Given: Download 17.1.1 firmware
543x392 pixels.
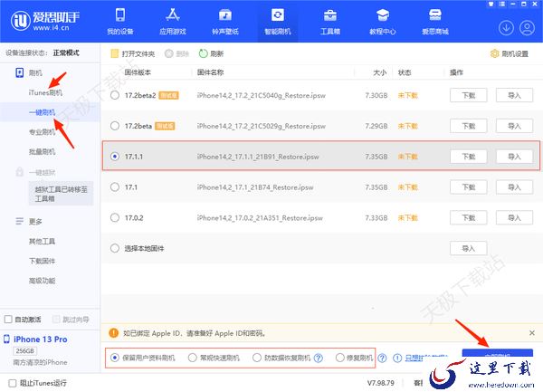Looking at the screenshot, I should pos(468,157).
